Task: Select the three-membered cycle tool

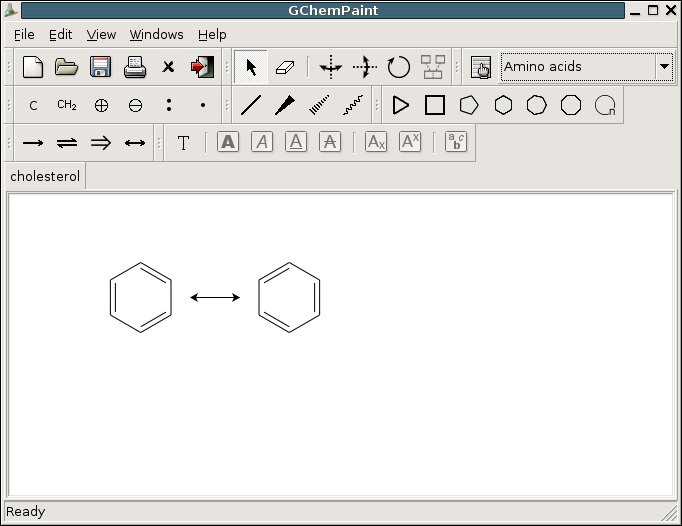Action: 401,105
